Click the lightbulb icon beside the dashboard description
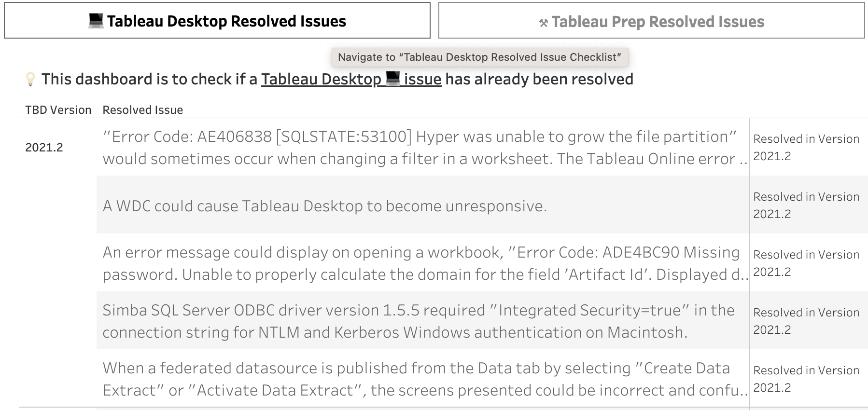Viewport: 868px width, 410px height. coord(30,79)
